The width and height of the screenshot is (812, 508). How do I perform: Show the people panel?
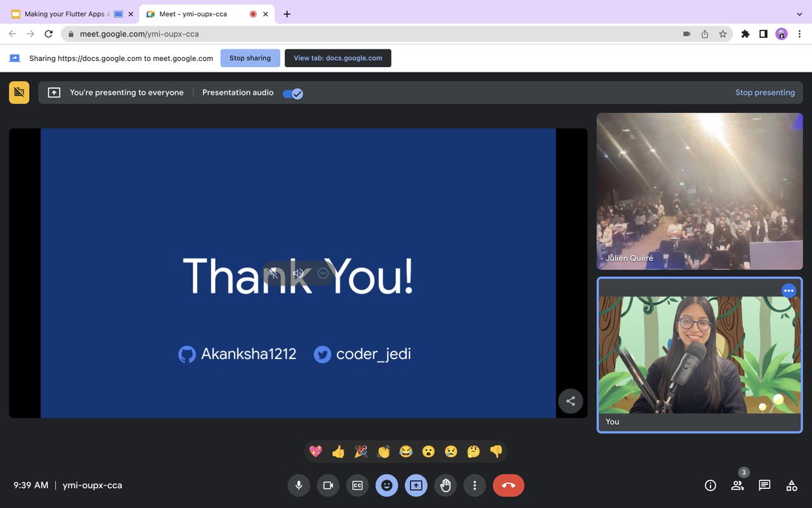[738, 485]
